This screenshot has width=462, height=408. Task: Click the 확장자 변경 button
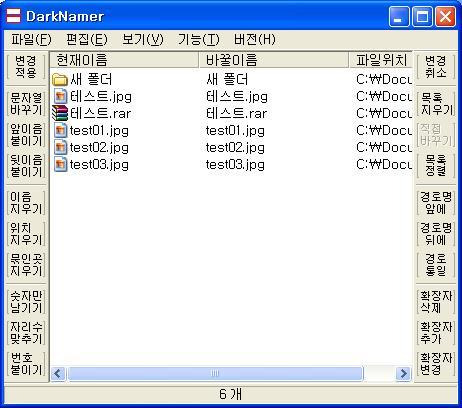point(436,364)
